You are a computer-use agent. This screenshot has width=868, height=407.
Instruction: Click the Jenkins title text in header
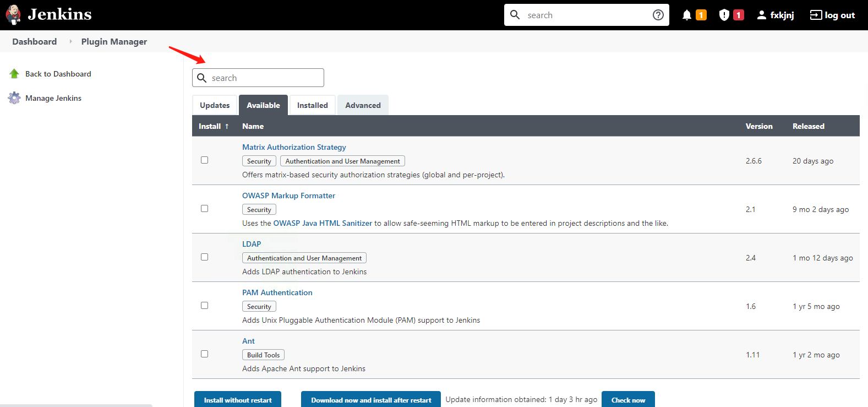click(x=59, y=14)
